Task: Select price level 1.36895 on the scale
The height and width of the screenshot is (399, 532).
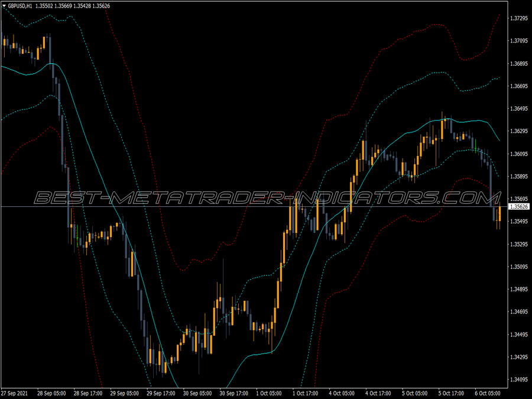Action: coord(519,63)
